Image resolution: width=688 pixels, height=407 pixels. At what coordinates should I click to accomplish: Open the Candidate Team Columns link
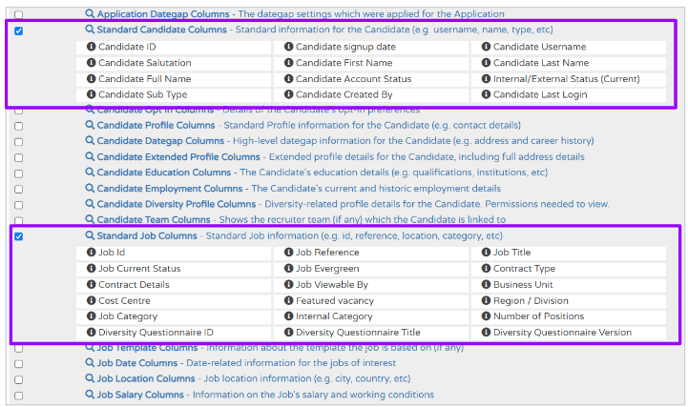(154, 219)
